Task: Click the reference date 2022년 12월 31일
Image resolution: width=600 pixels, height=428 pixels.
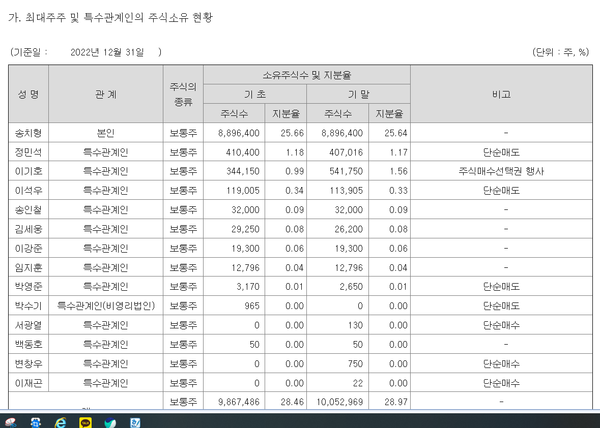Action: pos(107,52)
